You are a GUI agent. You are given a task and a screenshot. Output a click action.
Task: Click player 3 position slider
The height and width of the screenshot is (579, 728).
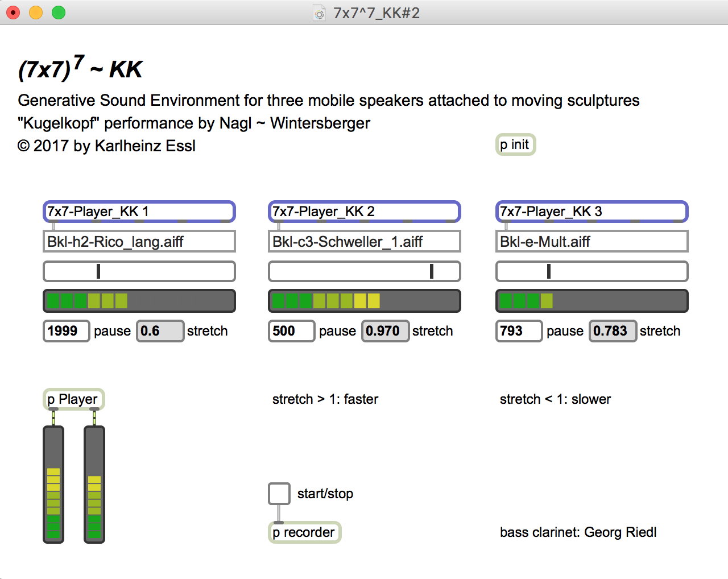[591, 271]
